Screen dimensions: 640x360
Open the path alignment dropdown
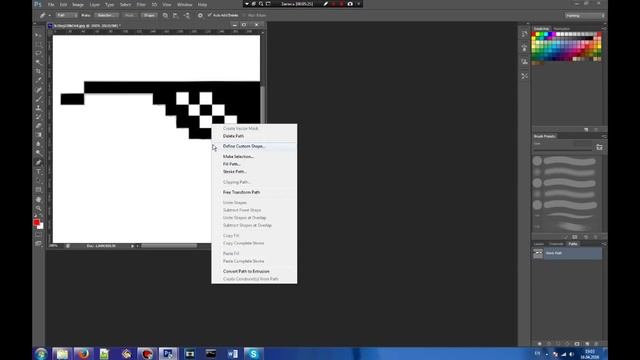click(x=176, y=15)
